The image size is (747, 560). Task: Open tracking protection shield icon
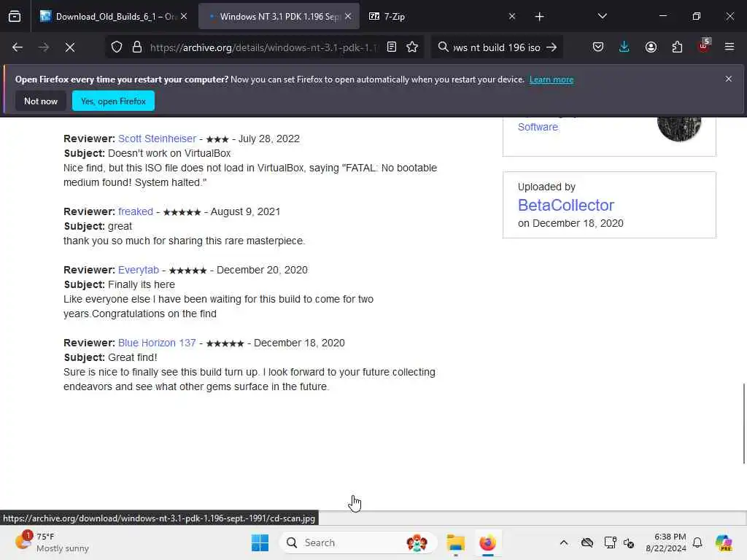[x=117, y=47]
